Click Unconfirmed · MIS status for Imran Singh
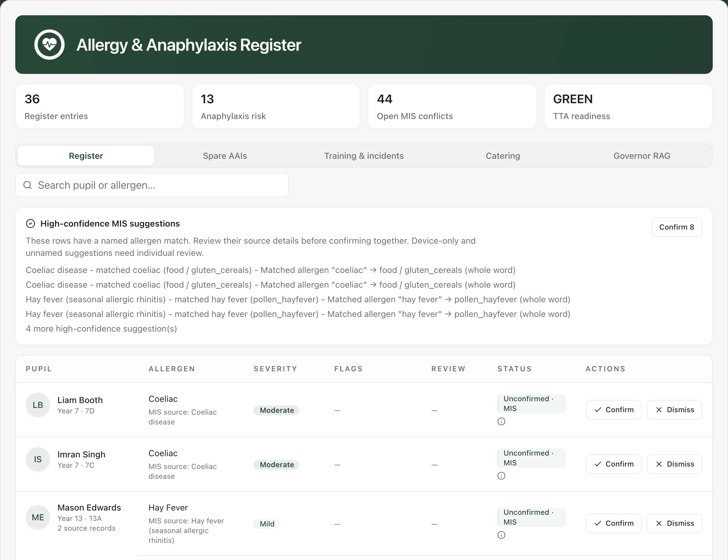The width and height of the screenshot is (728, 560). tap(531, 458)
